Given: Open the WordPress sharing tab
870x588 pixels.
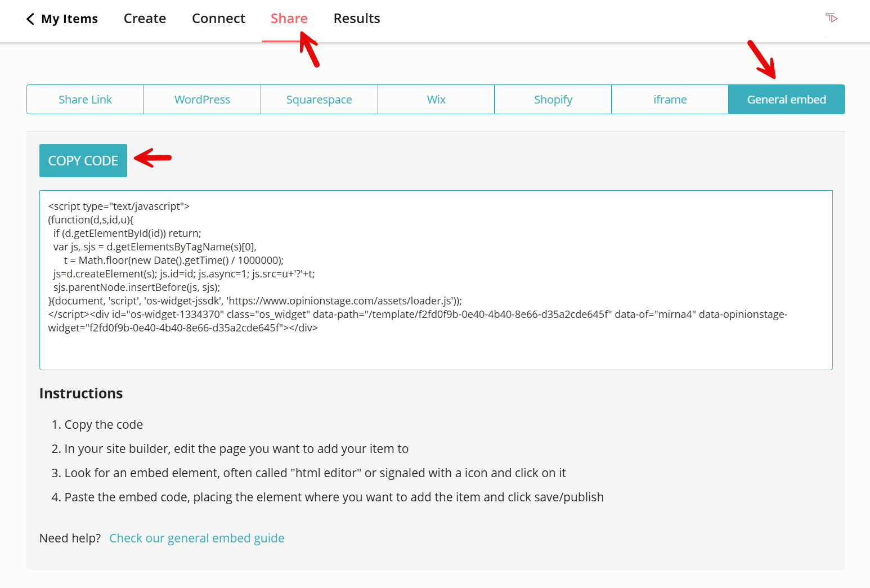Looking at the screenshot, I should coord(202,99).
